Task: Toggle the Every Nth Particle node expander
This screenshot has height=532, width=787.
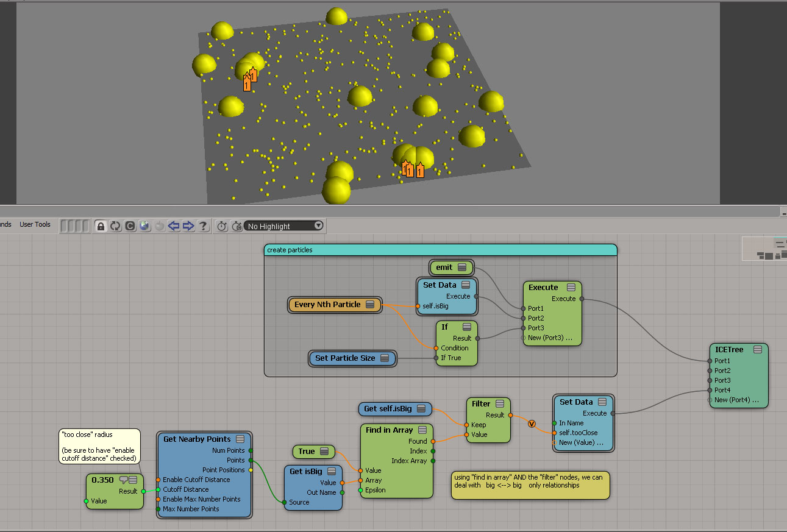Action: pos(370,305)
